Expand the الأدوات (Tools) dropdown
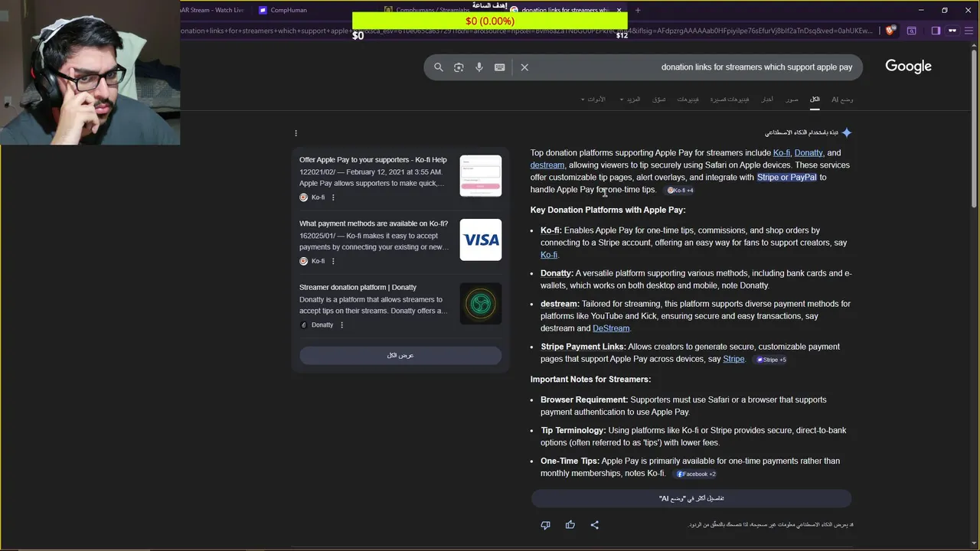 coord(593,99)
